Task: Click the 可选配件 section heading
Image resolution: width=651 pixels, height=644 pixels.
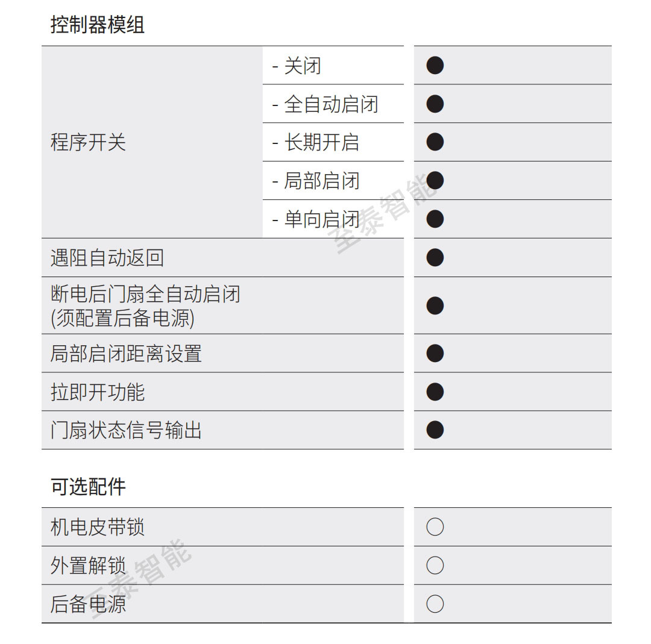Action: tap(88, 487)
